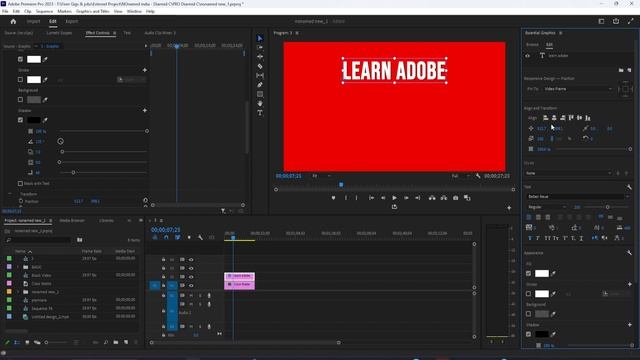Select the Rectangle tool

coord(260,94)
